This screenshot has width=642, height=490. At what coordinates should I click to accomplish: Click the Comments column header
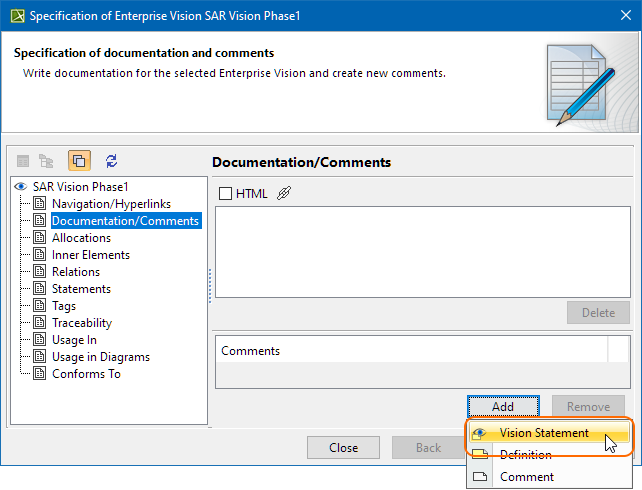coord(410,351)
